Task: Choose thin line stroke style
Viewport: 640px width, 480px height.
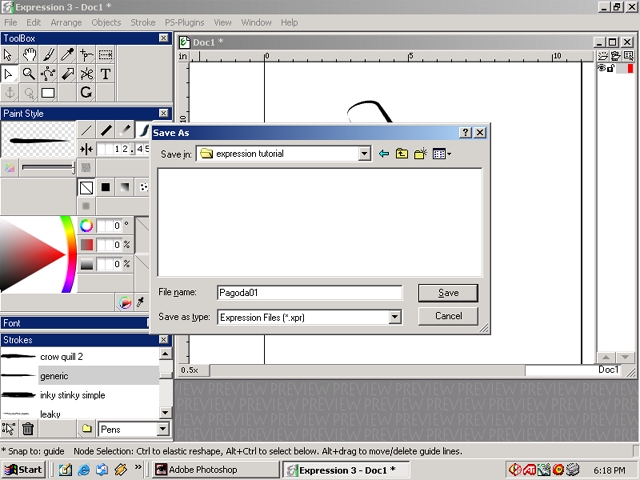Action: (x=86, y=130)
